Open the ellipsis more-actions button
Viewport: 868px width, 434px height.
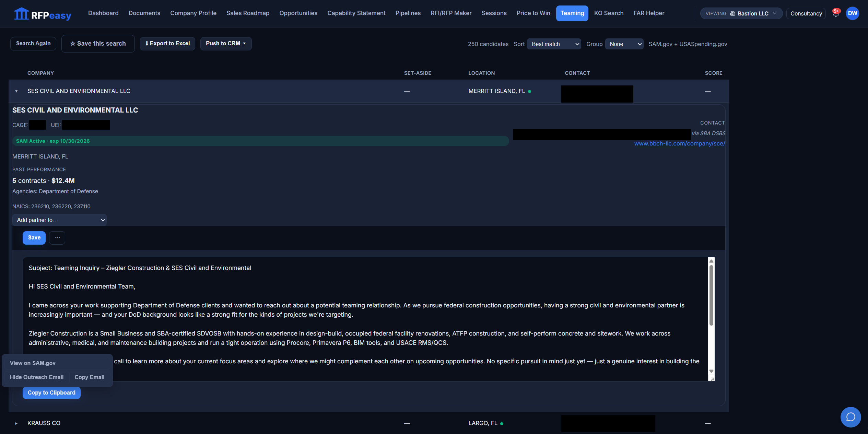[x=57, y=238]
